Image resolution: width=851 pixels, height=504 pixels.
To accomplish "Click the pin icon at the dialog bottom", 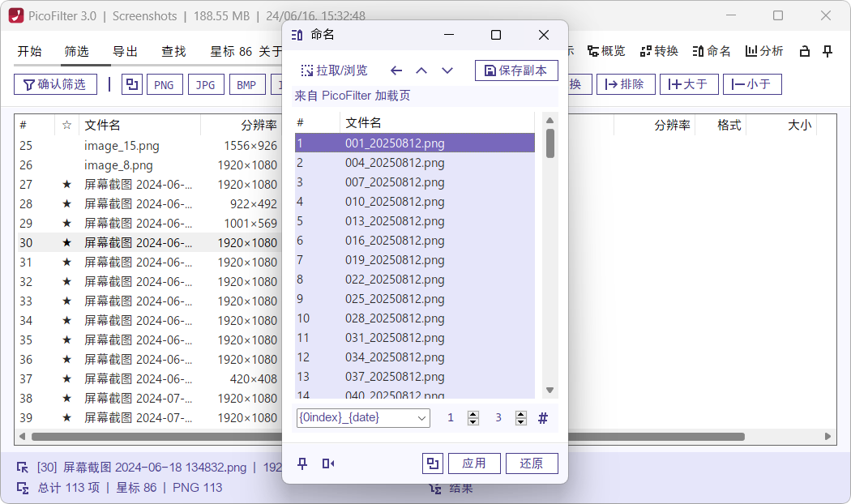I will point(302,463).
